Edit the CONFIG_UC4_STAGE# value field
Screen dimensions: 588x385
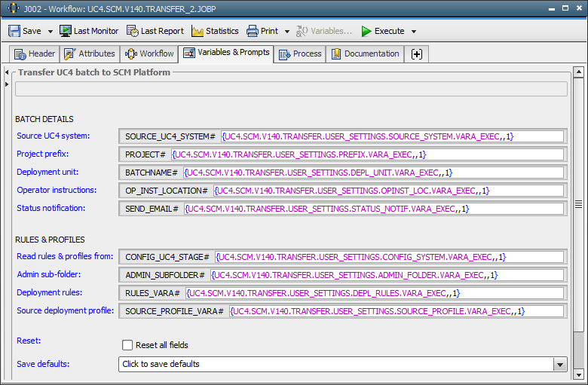click(x=389, y=257)
